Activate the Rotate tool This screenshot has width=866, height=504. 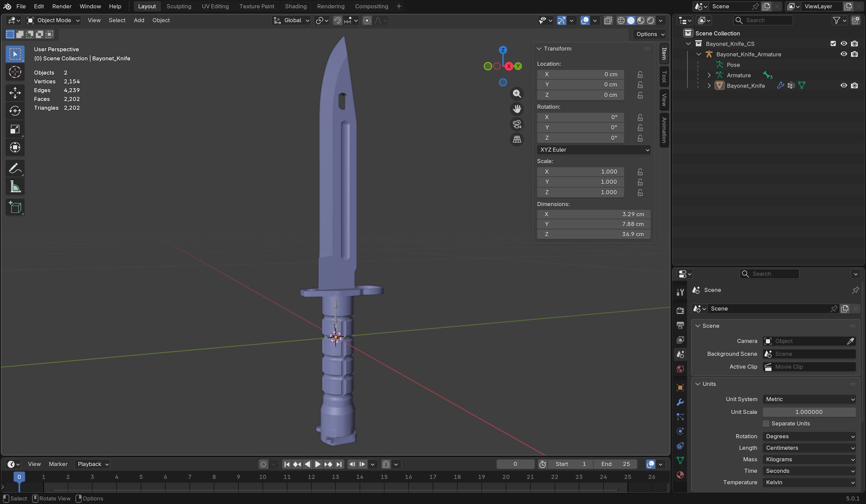pyautogui.click(x=15, y=111)
